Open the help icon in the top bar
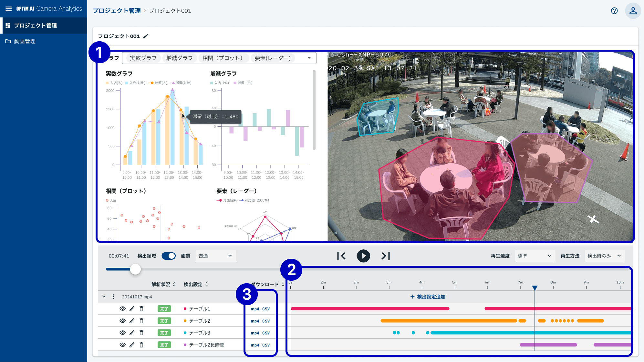This screenshot has height=362, width=644. [x=614, y=11]
